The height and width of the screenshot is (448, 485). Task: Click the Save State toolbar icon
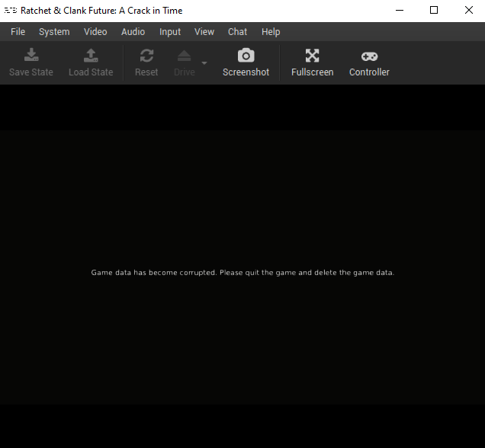tap(31, 56)
